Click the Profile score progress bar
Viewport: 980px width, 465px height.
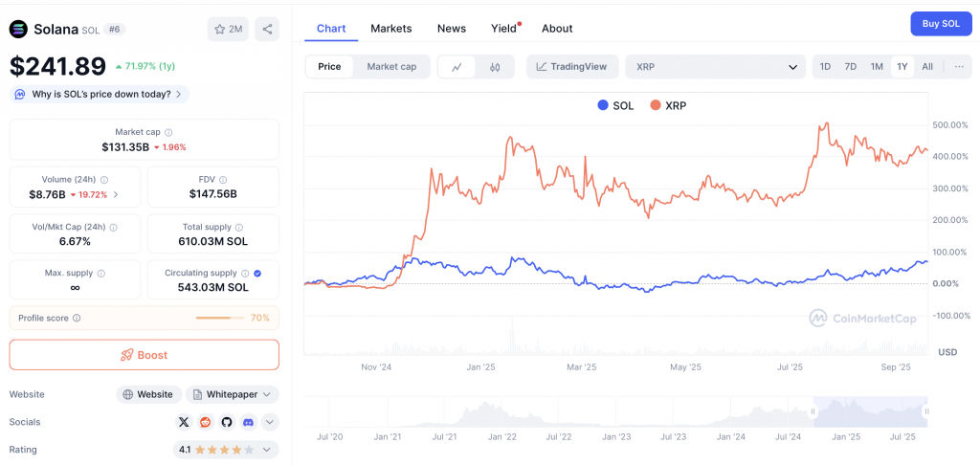click(220, 318)
